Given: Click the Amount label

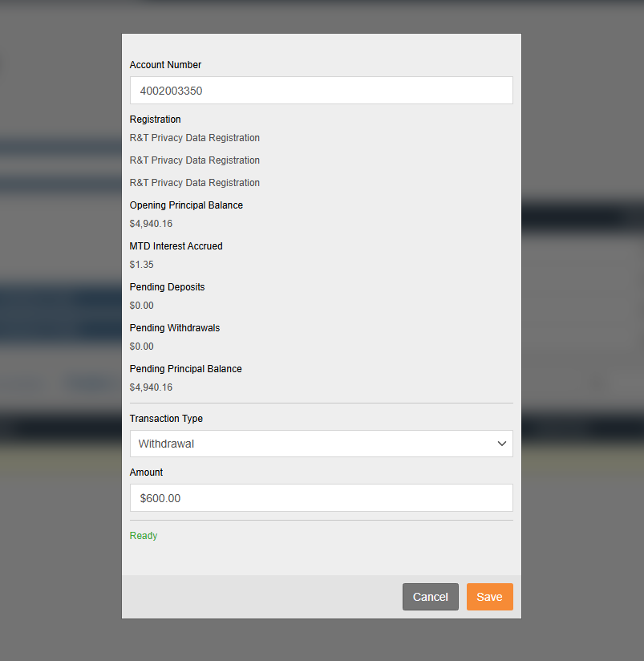Looking at the screenshot, I should pos(146,472).
